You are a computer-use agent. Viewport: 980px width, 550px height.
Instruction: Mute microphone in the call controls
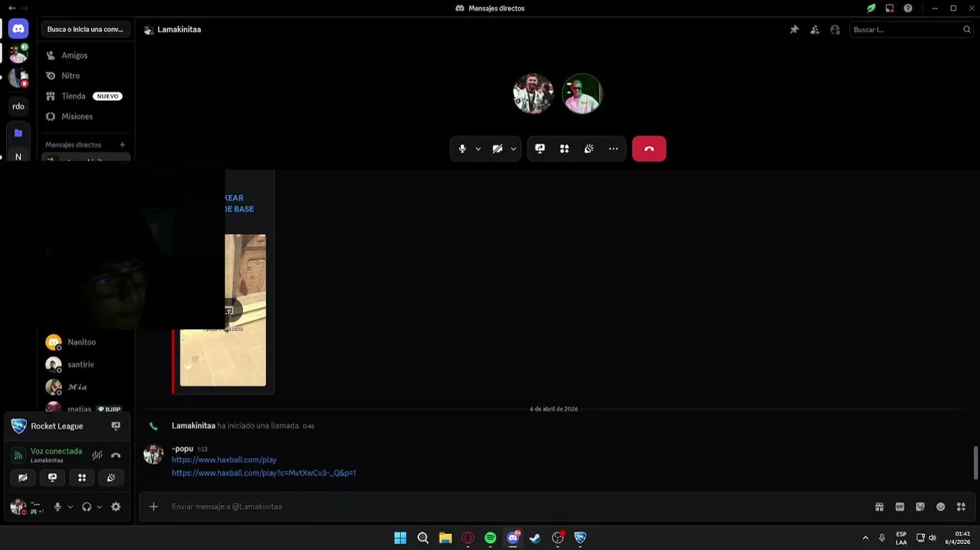(x=462, y=149)
